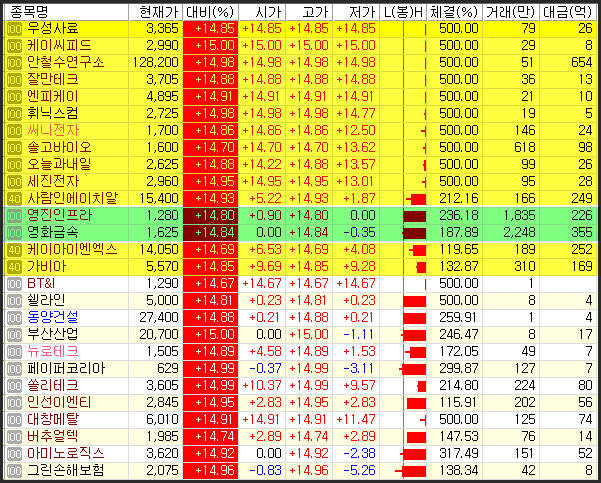Sort by the 고가 column header
Image resolution: width=601 pixels, height=483 pixels.
tap(309, 12)
